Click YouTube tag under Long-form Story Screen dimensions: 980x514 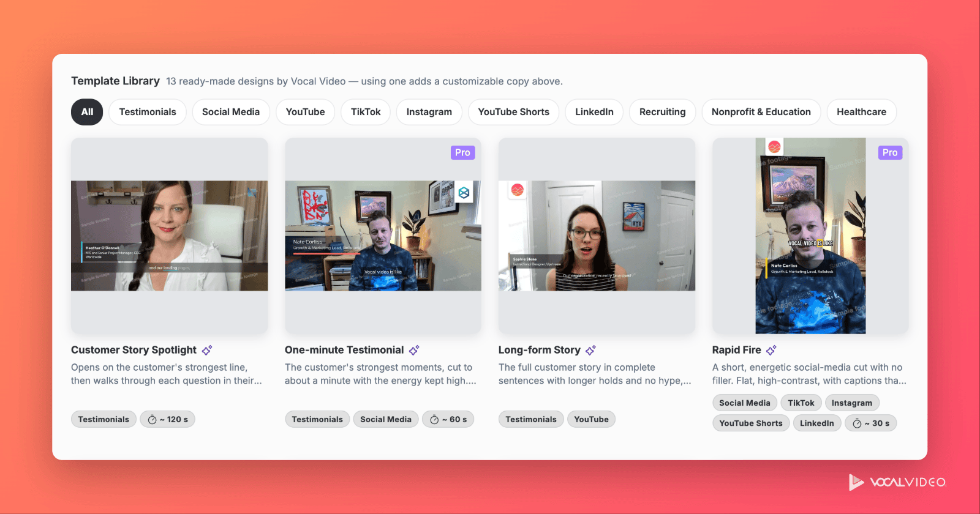coord(592,419)
